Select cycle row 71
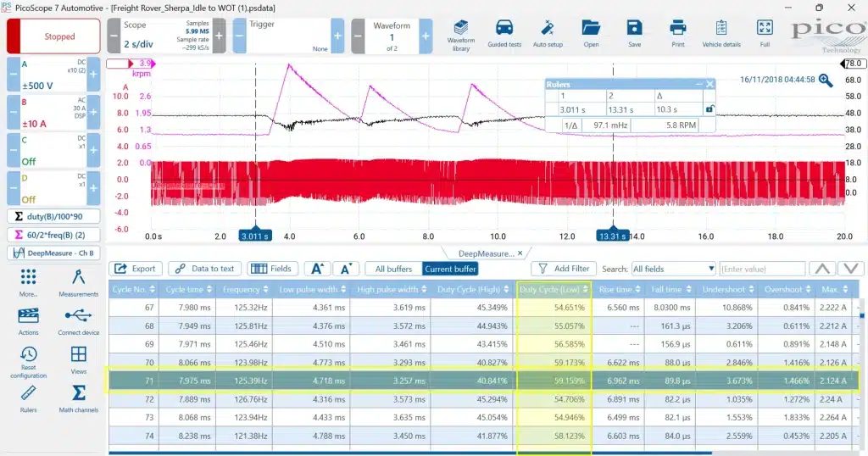 [482, 381]
